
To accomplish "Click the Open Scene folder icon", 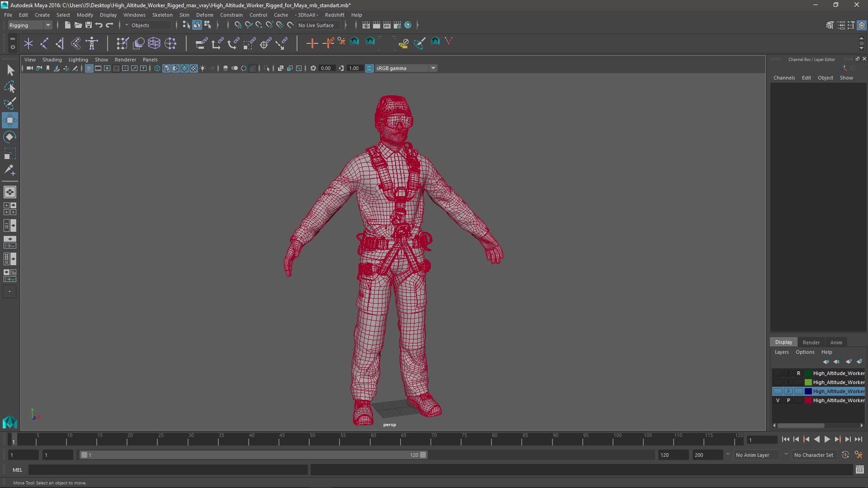I will (x=78, y=25).
